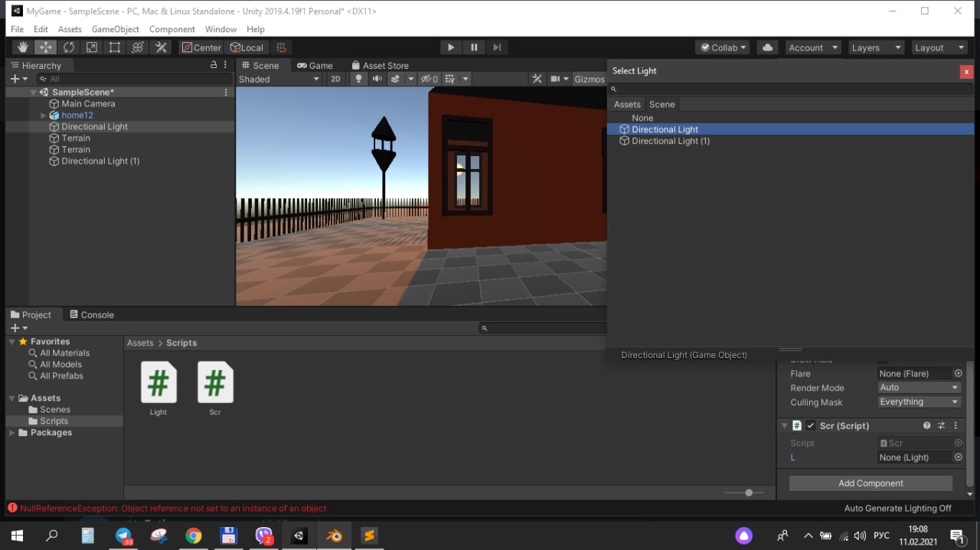The height and width of the screenshot is (550, 980).
Task: Open Blender from the taskbar
Action: coord(334,535)
